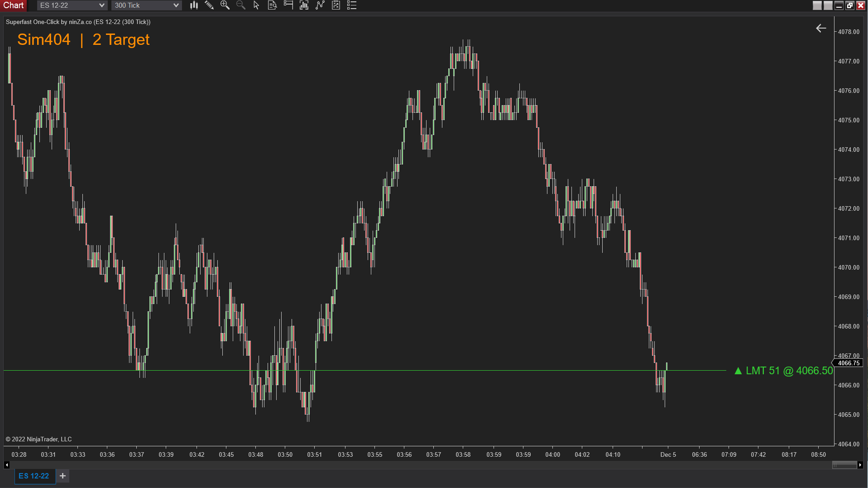Toggle the Chart Trader panel icon
868x488 pixels.
pyautogui.click(x=288, y=5)
